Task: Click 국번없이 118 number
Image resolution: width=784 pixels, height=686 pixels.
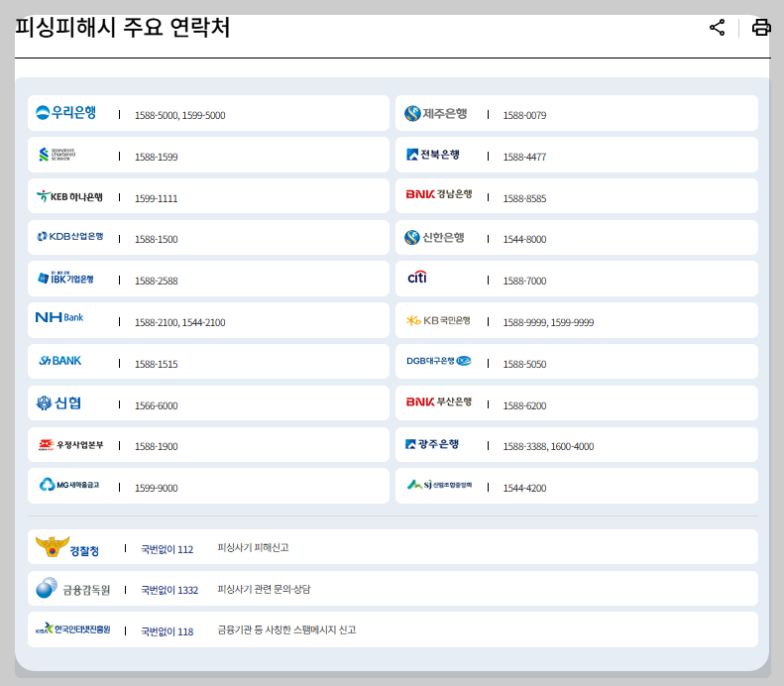Action: [x=167, y=631]
